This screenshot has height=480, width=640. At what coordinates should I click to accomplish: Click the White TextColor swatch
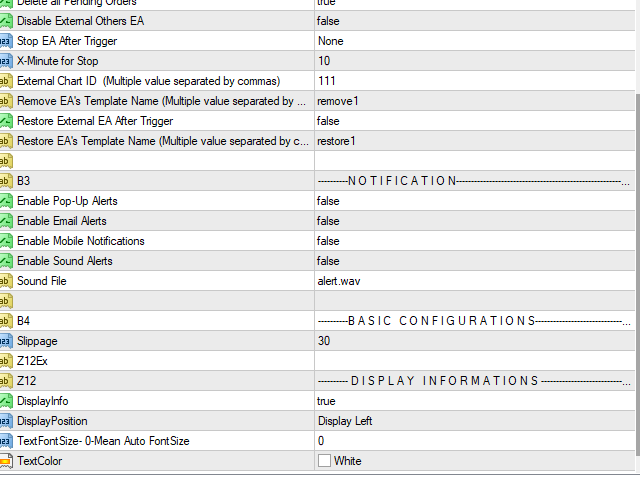point(324,461)
